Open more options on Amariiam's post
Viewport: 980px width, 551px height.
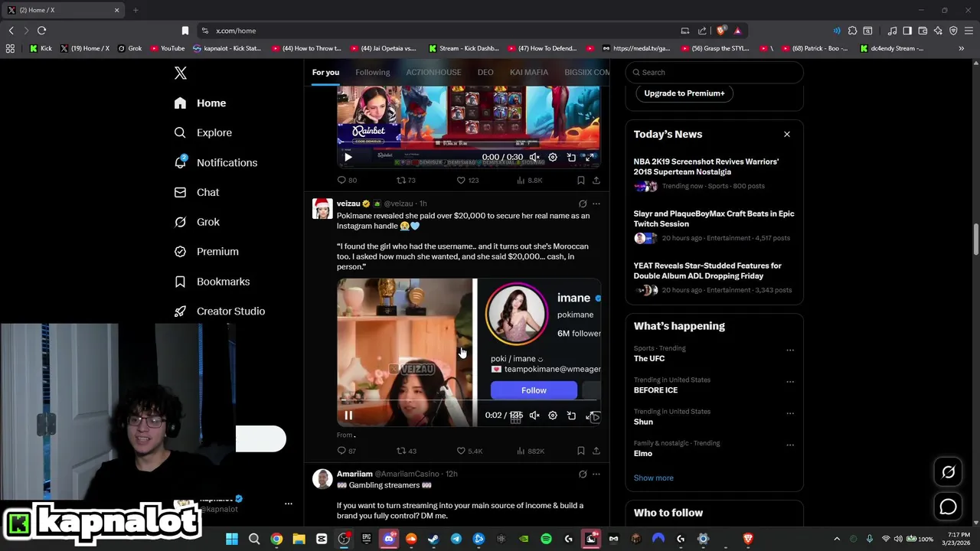click(596, 474)
